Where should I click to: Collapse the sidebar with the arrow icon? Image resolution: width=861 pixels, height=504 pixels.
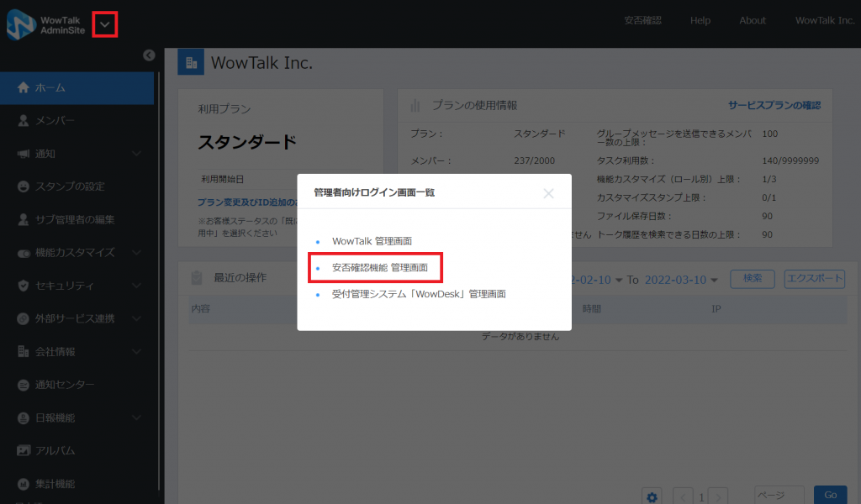tap(149, 55)
